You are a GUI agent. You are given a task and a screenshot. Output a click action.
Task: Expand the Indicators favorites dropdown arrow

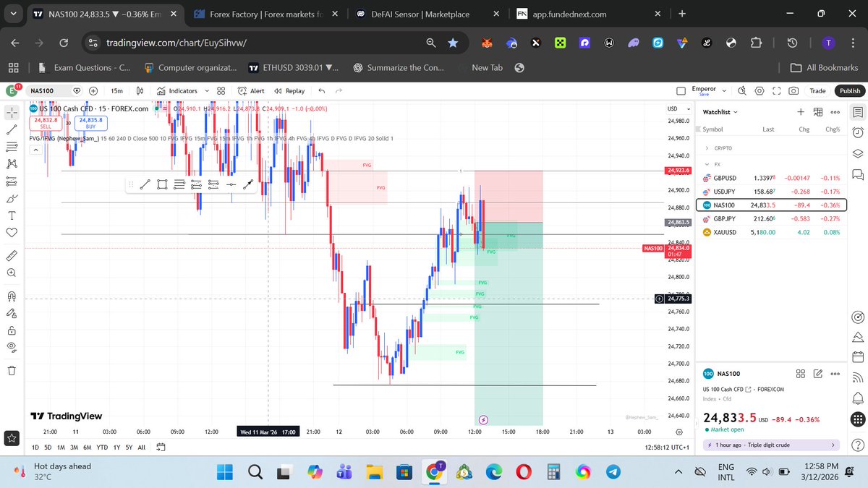pyautogui.click(x=208, y=91)
